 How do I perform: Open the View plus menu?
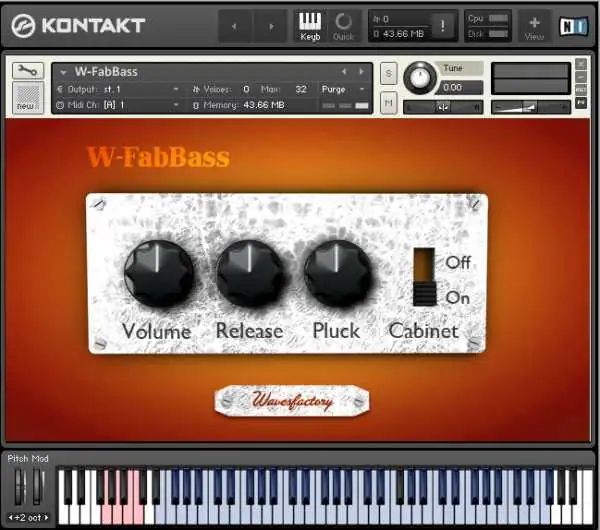535,27
